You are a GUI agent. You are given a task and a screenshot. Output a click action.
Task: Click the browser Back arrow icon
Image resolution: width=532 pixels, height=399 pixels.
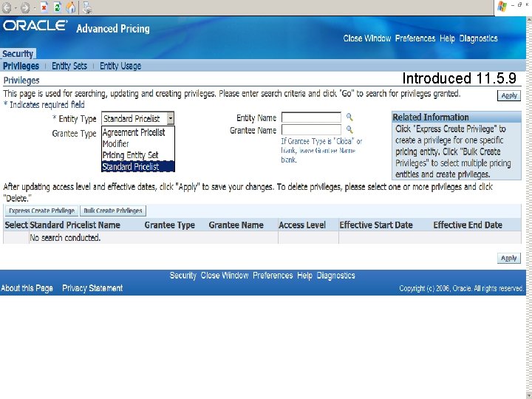click(x=7, y=7)
